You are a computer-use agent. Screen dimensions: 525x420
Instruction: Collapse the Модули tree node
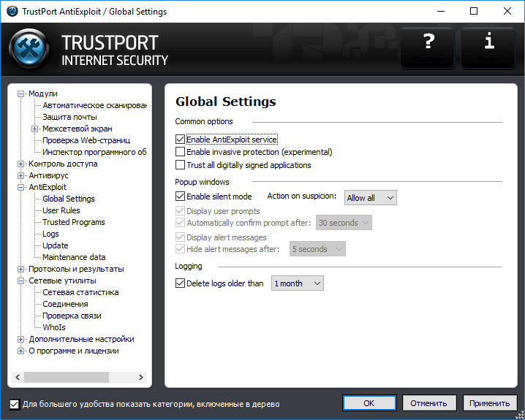click(x=20, y=94)
